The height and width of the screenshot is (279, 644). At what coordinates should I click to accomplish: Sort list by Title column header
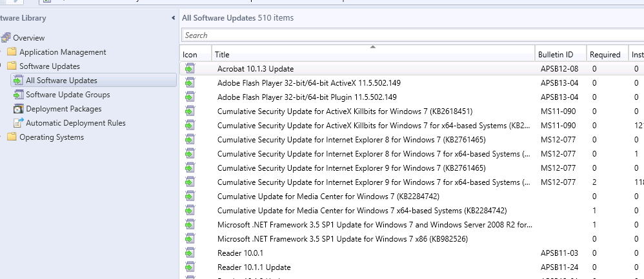point(373,54)
